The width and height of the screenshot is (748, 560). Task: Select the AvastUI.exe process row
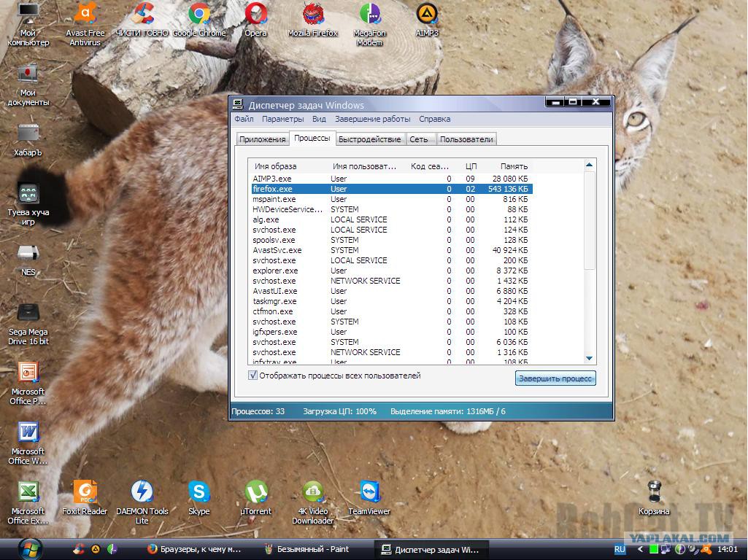point(391,291)
